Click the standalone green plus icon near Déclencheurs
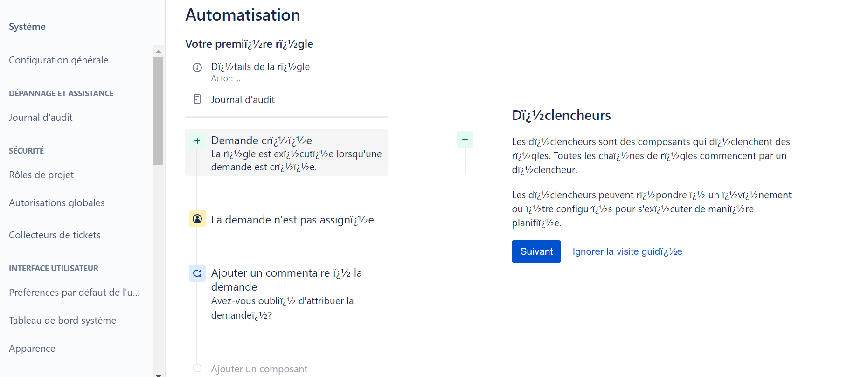 click(x=465, y=140)
